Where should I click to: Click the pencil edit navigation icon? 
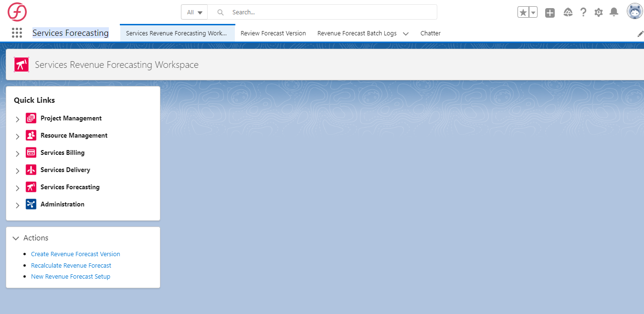[640, 34]
